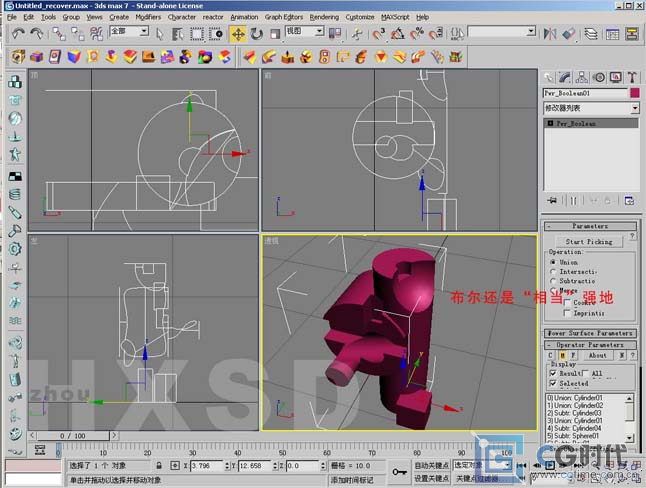
Task: Click the Set Key big key icon
Action: pyautogui.click(x=399, y=472)
